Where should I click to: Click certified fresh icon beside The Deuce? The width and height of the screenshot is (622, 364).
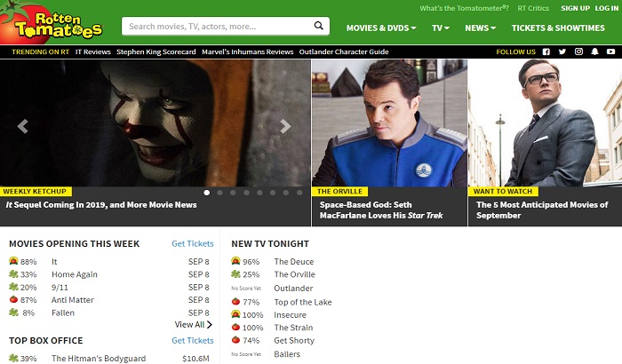pyautogui.click(x=235, y=261)
